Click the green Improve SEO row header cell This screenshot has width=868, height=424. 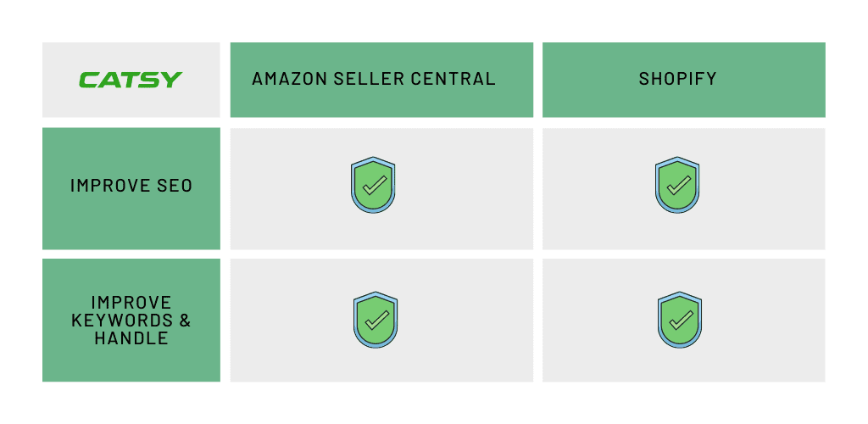point(131,189)
